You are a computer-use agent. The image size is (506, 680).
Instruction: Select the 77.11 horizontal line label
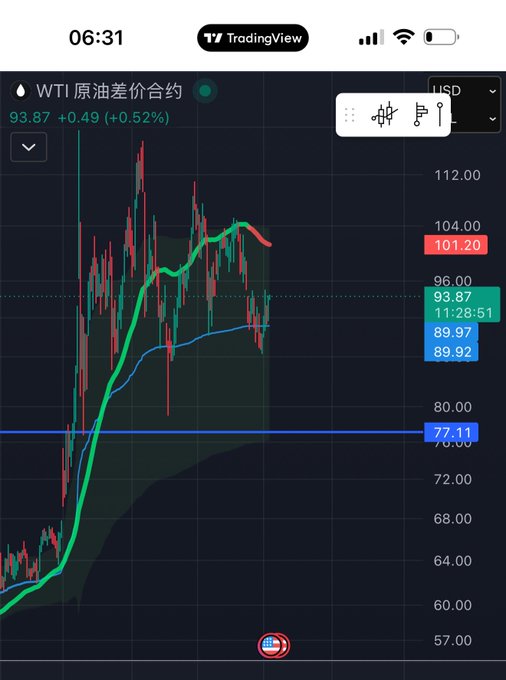[x=451, y=432]
